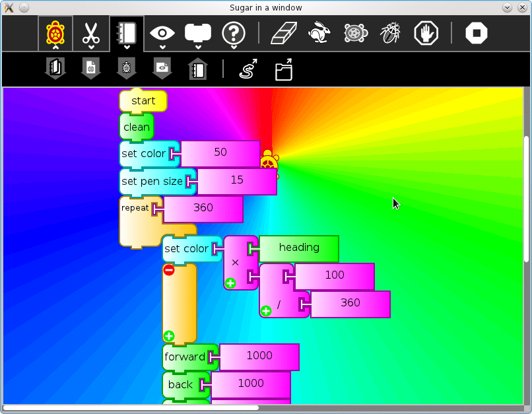Screen dimensions: 532x414
Task: Click the hand stop turtle icon
Action: [x=426, y=33]
